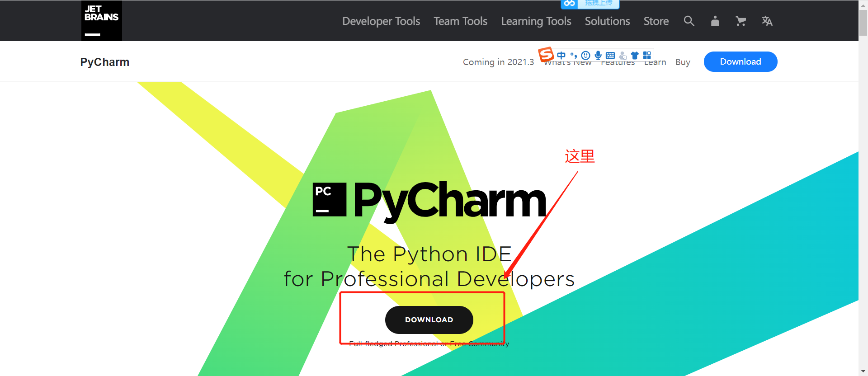Click the 拖拽上传 upload label
This screenshot has width=868, height=376.
[x=599, y=3]
